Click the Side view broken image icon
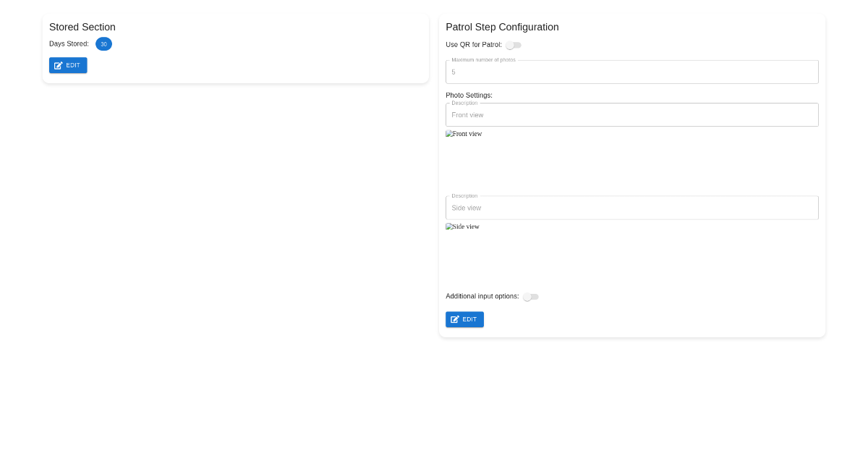 [448, 227]
